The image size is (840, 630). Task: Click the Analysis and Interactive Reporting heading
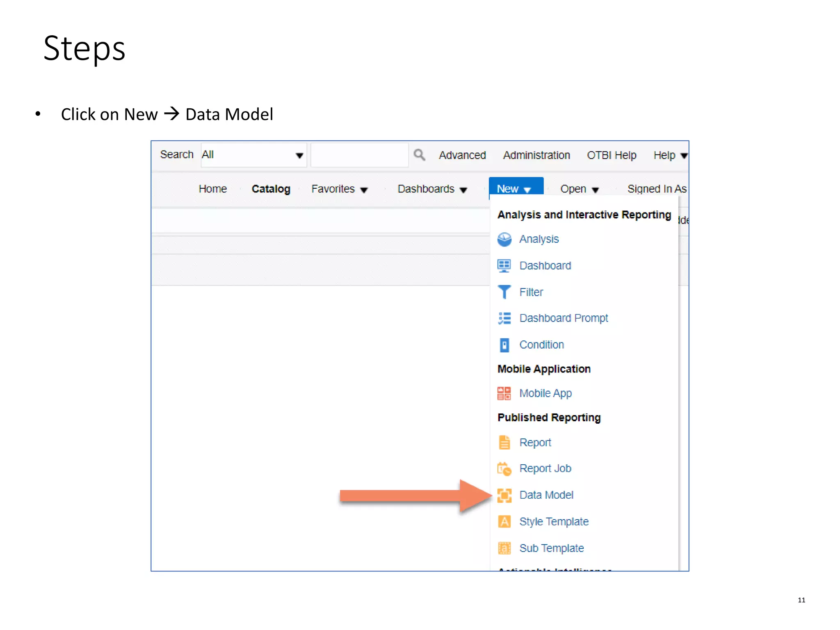[x=584, y=215]
